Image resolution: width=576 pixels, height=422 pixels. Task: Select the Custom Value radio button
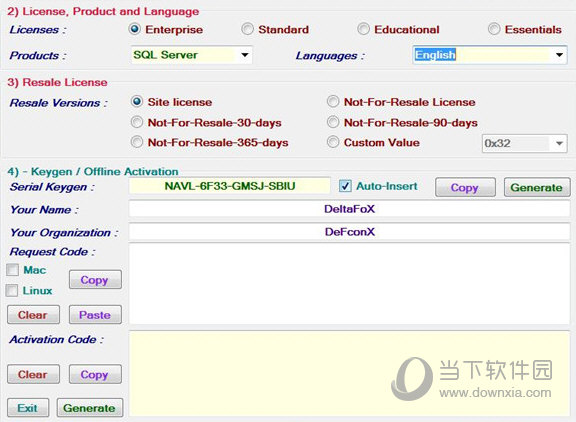point(333,142)
